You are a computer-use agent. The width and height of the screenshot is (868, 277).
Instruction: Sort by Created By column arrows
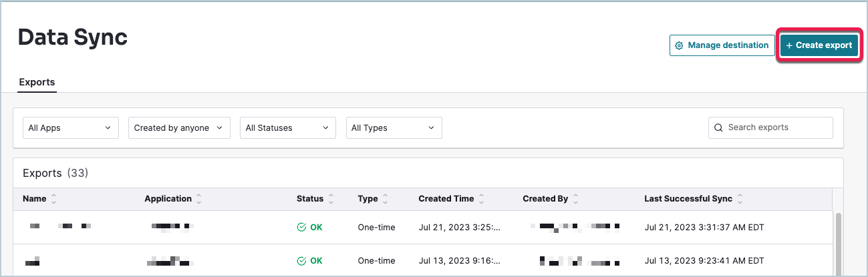pyautogui.click(x=576, y=199)
